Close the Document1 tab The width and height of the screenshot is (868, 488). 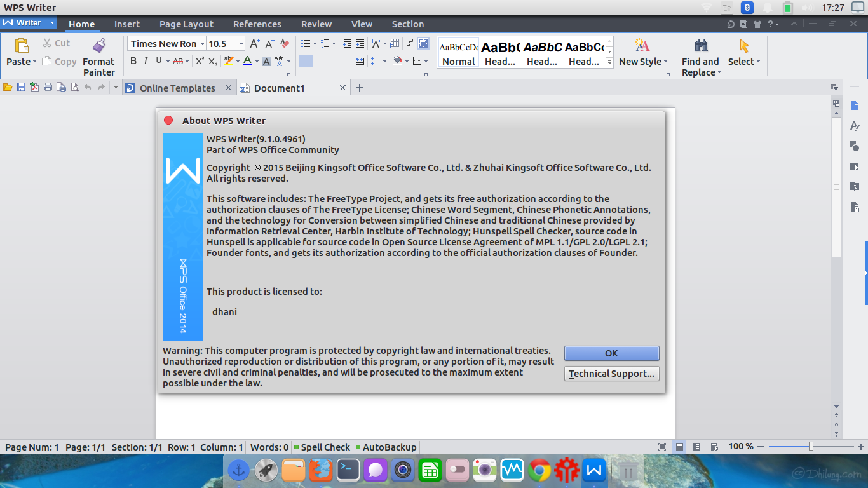pos(343,88)
